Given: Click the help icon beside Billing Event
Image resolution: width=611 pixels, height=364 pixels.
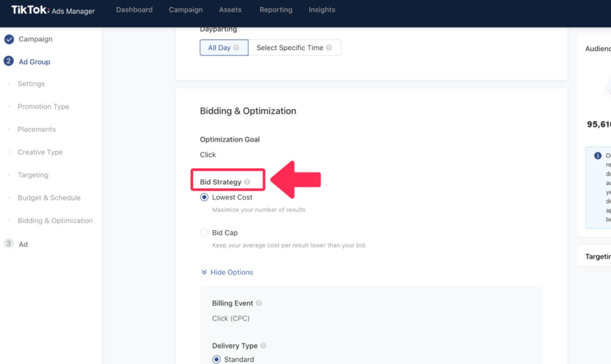Looking at the screenshot, I should pos(259,303).
